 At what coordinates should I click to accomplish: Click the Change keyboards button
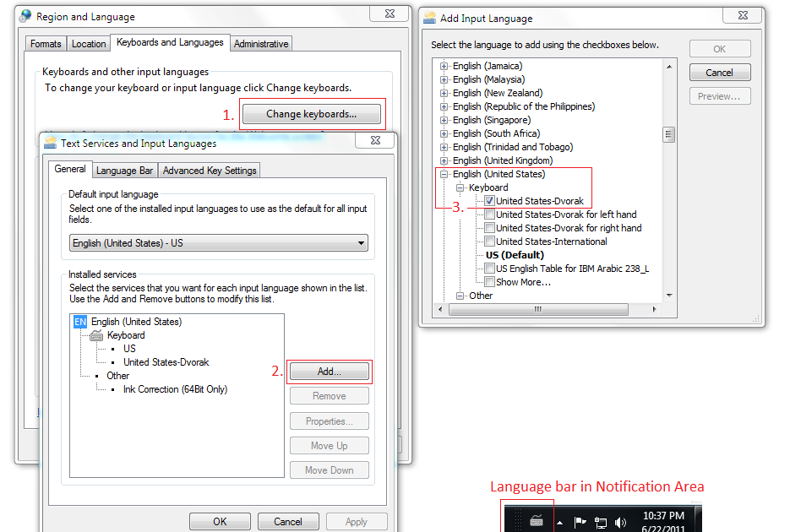pos(310,112)
